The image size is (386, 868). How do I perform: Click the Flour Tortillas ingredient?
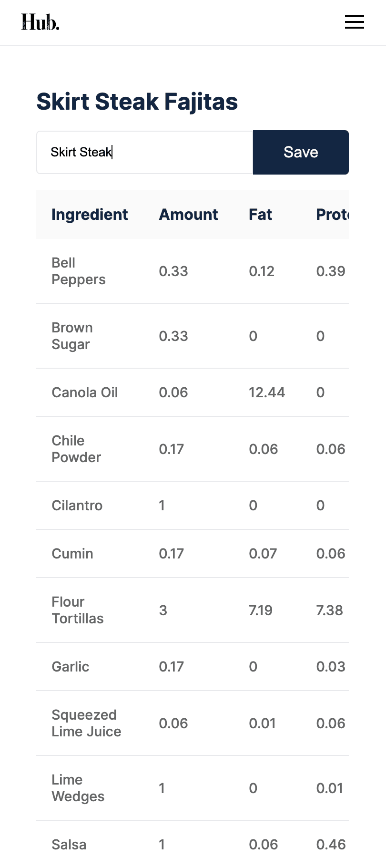77,610
